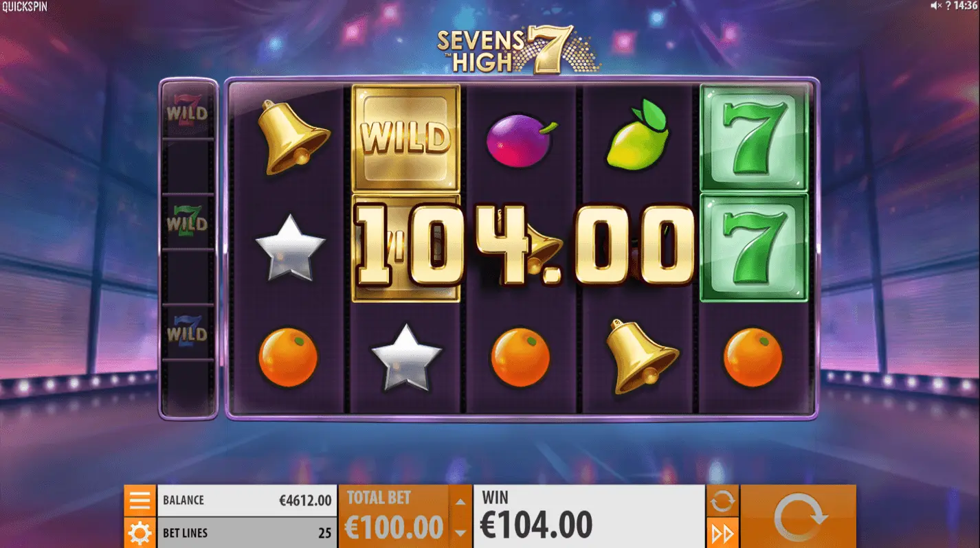Viewport: 980px width, 548px height.
Task: Click the large spin button
Action: [x=798, y=516]
